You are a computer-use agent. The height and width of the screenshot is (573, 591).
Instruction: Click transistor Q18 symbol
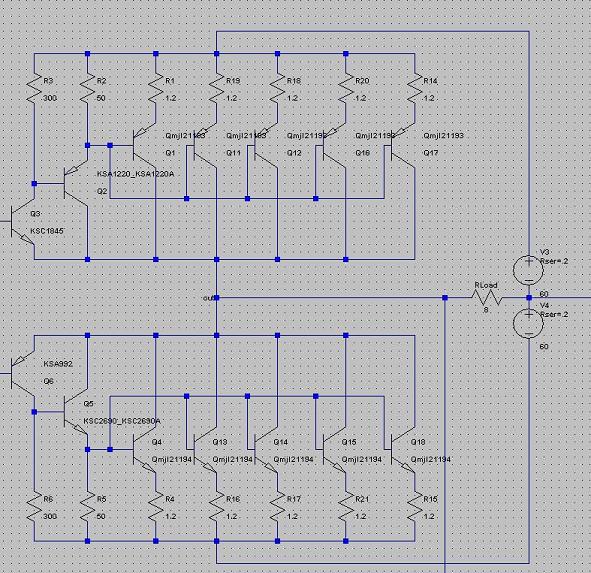[x=403, y=449]
